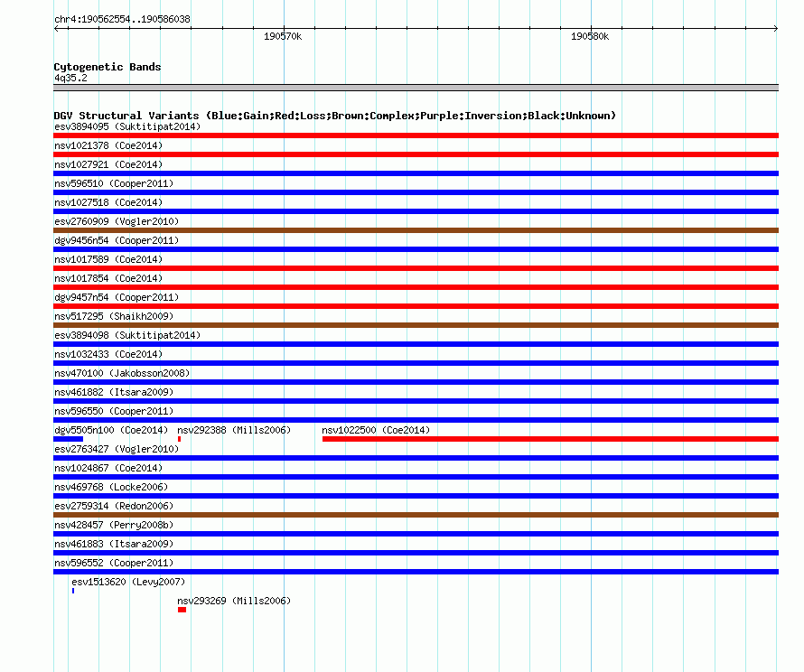Click nsv596550 (Cooper2011) label
Screen dimensions: 804x672
tap(114, 411)
